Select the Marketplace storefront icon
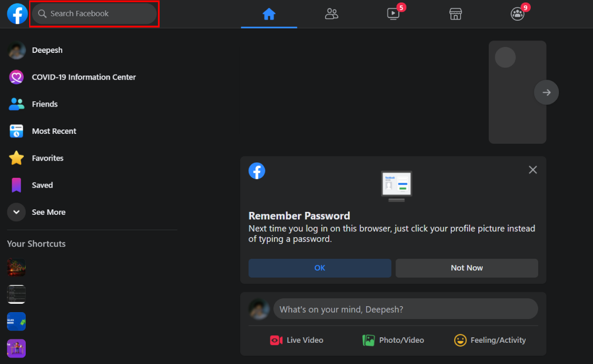 coord(455,14)
